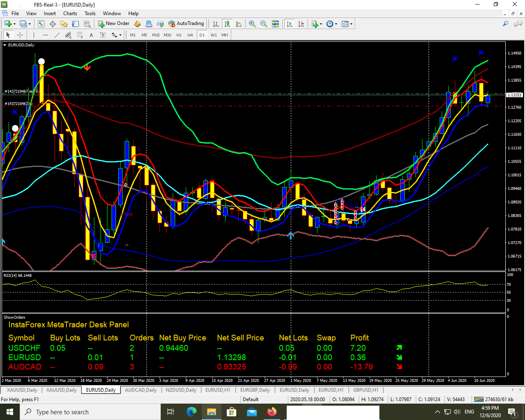
Task: Expand the Indicators dropdown arrow
Action: click(x=321, y=24)
